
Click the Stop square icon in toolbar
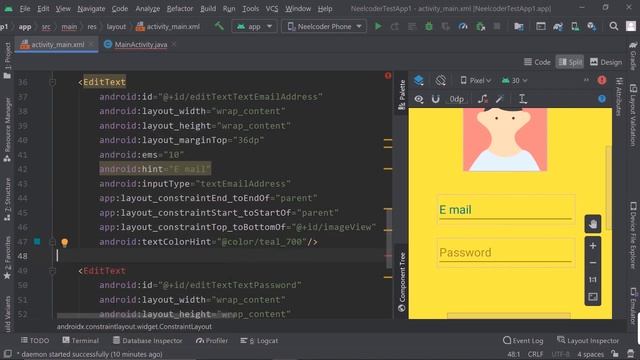[x=497, y=27]
